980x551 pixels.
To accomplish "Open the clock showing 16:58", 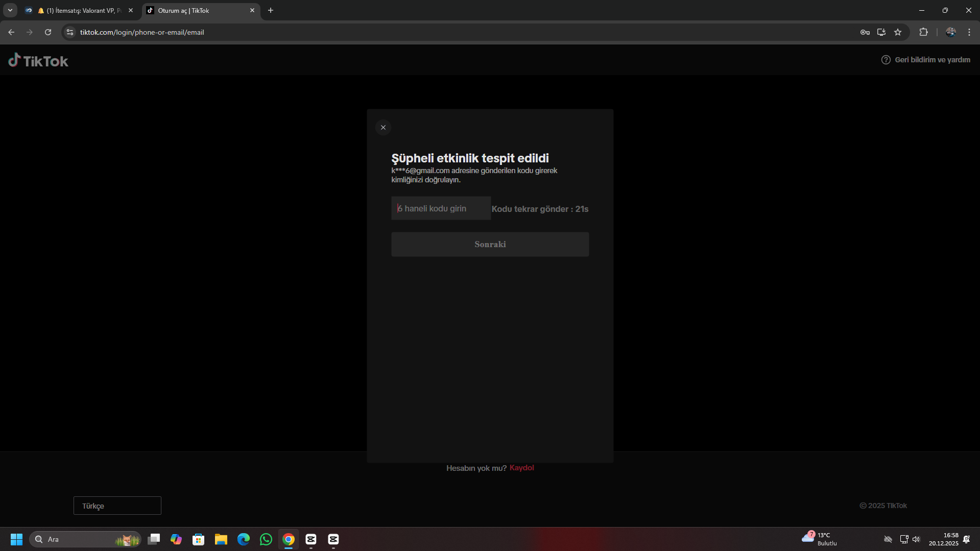I will click(944, 539).
